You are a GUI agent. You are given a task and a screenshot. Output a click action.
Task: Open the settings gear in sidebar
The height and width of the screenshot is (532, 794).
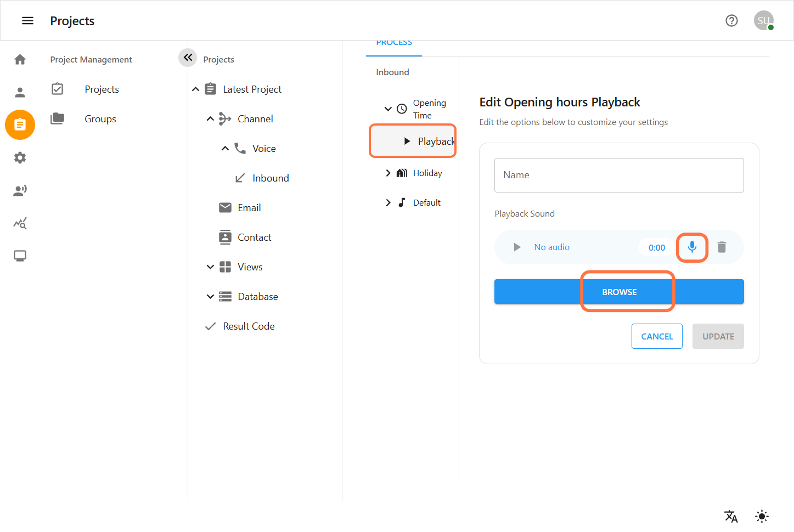point(20,158)
